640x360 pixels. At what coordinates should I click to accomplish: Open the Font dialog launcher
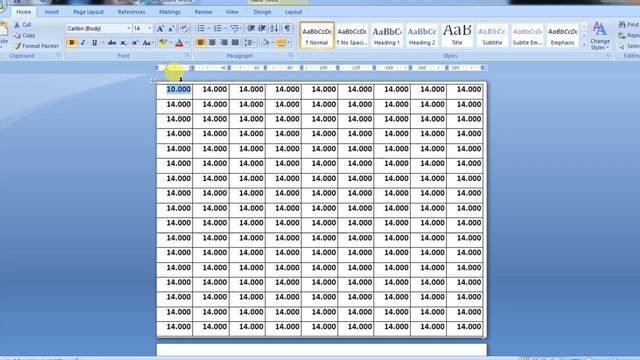pos(187,56)
